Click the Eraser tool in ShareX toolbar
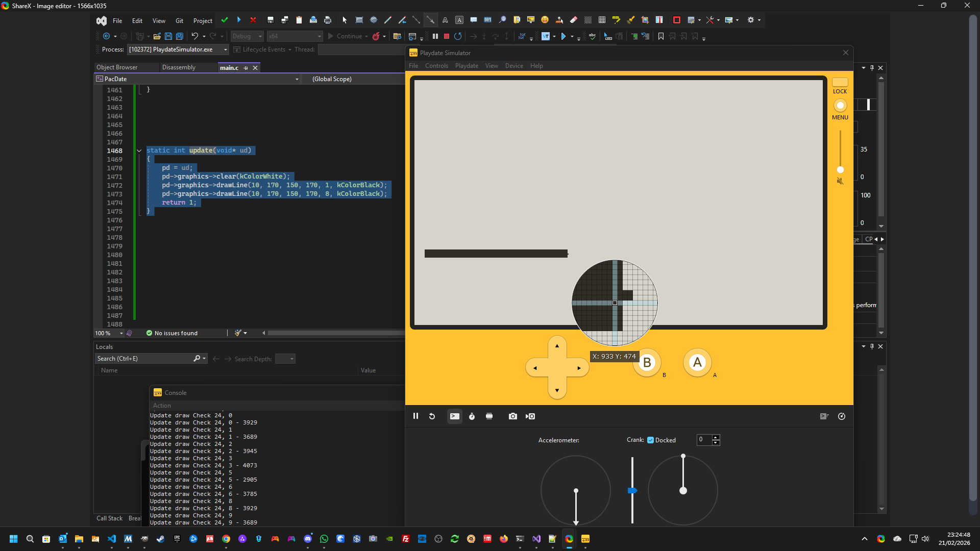Viewport: 980px width, 551px height. pyautogui.click(x=574, y=20)
